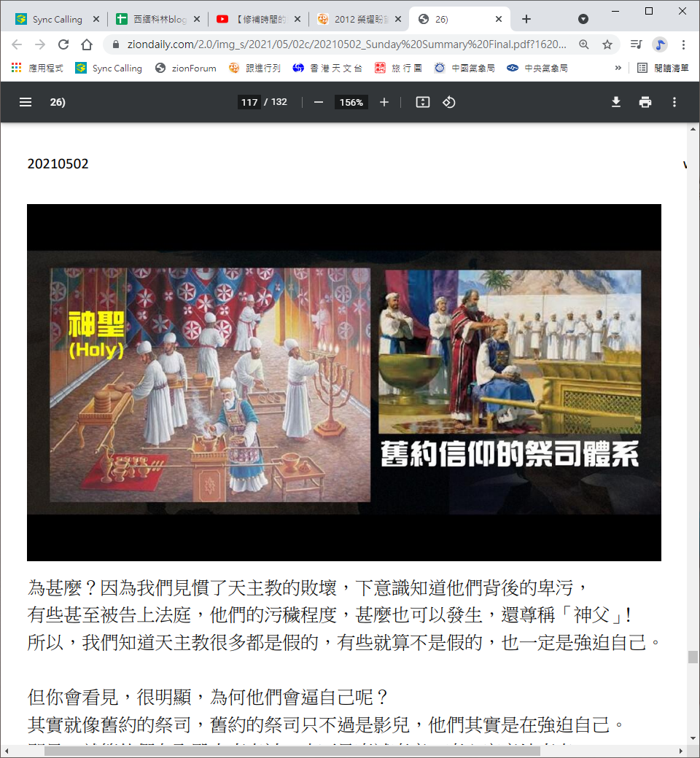700x758 pixels.
Task: Go forward in browser history
Action: 40,45
